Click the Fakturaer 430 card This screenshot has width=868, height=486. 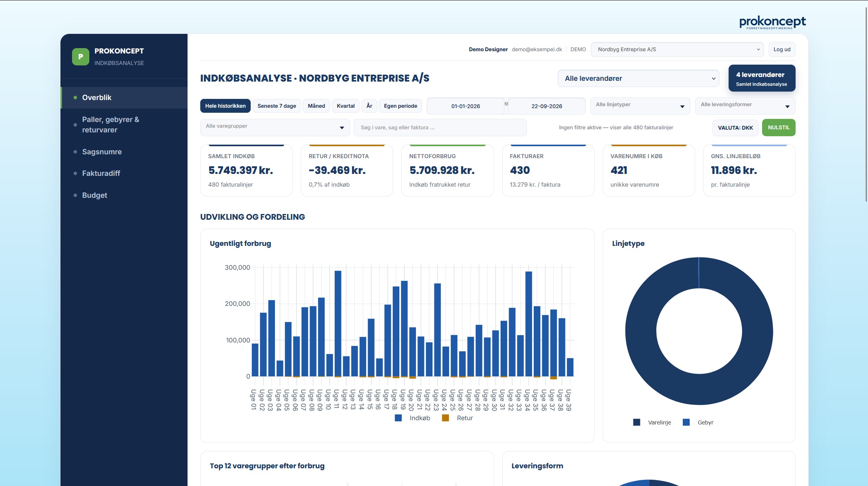click(548, 170)
